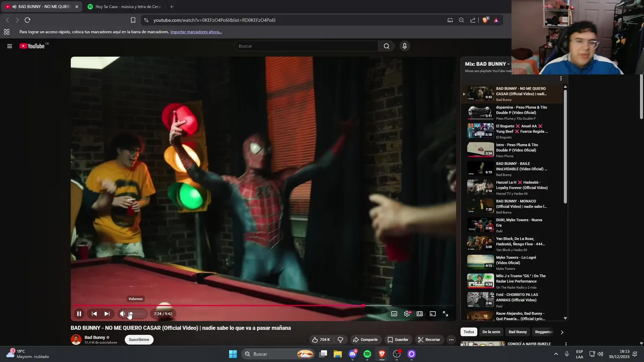Seek on the red video progress bar

click(263, 305)
